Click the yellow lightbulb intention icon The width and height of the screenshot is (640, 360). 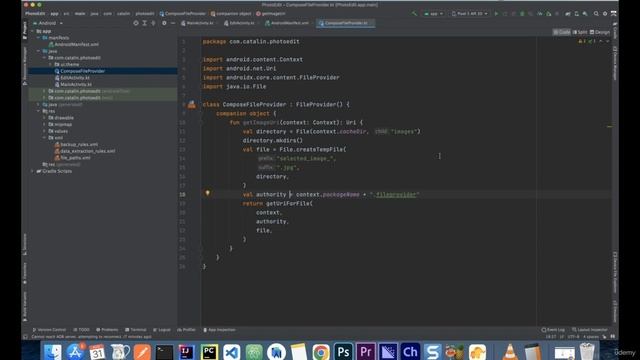[207, 193]
